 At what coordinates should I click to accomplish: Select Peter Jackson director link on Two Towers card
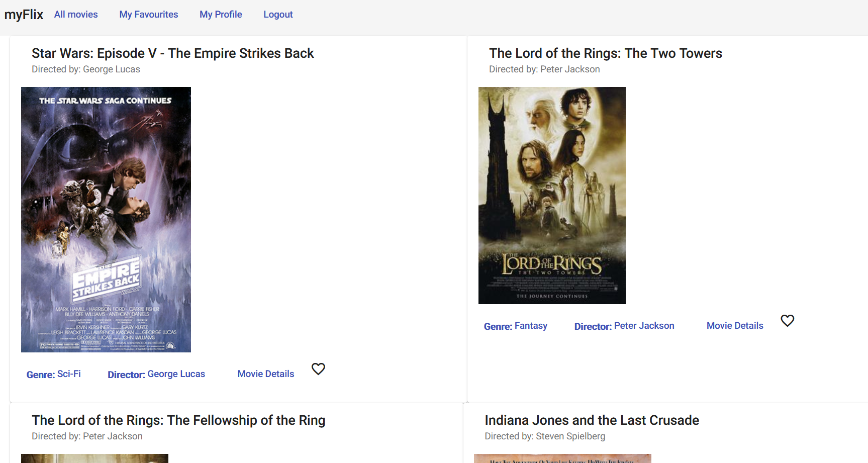click(x=644, y=325)
